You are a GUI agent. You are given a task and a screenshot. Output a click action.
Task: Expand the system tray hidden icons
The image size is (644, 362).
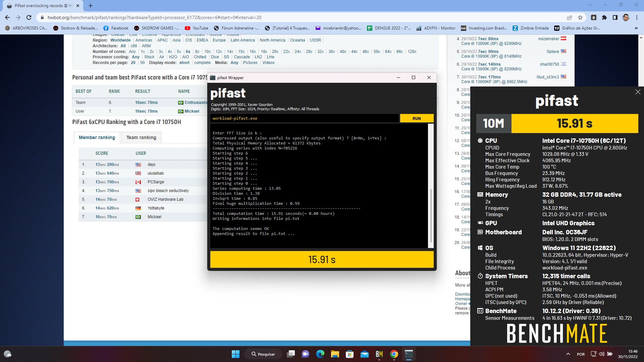[x=568, y=354]
